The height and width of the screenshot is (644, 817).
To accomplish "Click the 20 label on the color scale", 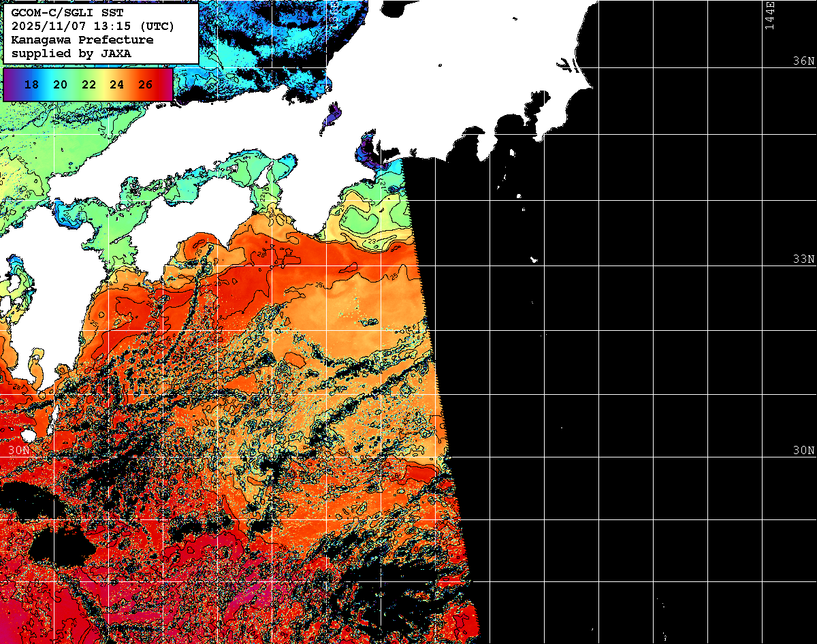I will (60, 85).
